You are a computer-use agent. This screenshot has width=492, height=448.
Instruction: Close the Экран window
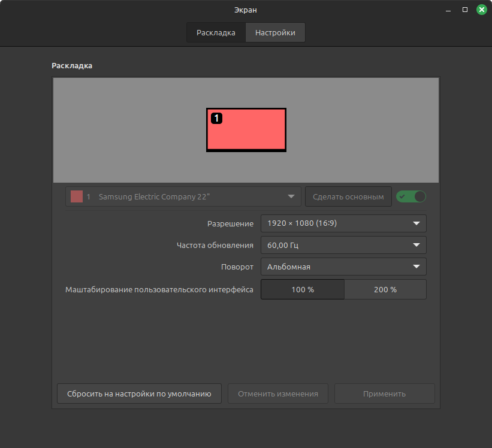pos(482,10)
